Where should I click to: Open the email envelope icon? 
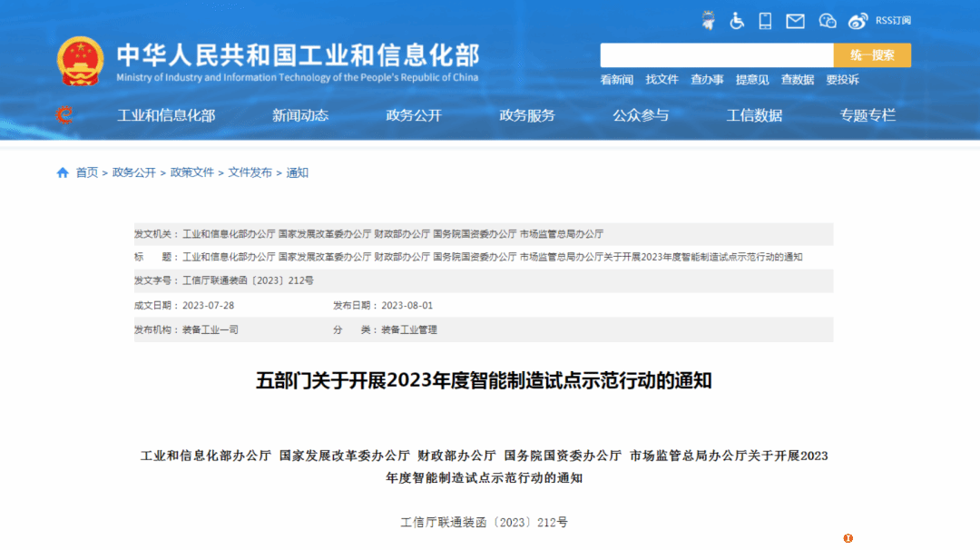pyautogui.click(x=795, y=20)
